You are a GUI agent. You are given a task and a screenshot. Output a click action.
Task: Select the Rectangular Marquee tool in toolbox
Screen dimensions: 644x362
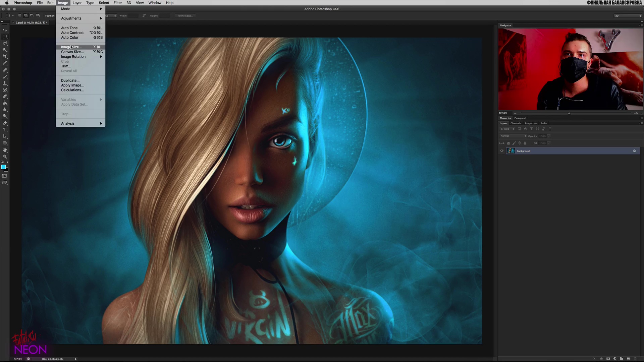(5, 37)
